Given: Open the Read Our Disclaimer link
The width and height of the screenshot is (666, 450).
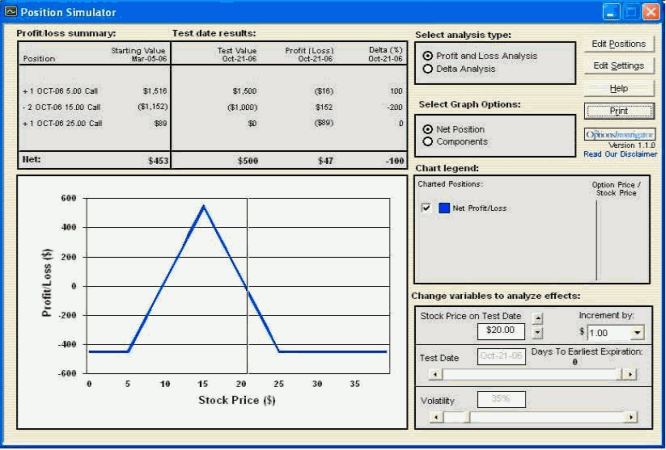Looking at the screenshot, I should pyautogui.click(x=620, y=154).
